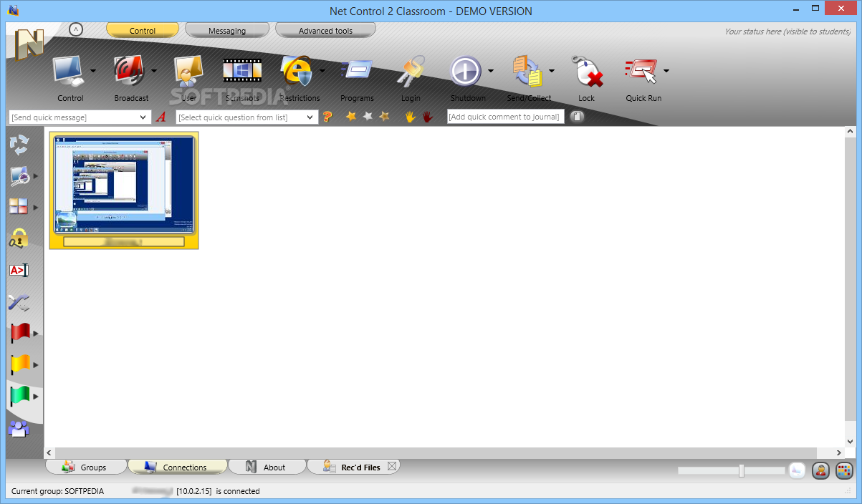Viewport: 862px width, 504px height.
Task: Expand the red flag submenu arrow
Action: click(36, 333)
